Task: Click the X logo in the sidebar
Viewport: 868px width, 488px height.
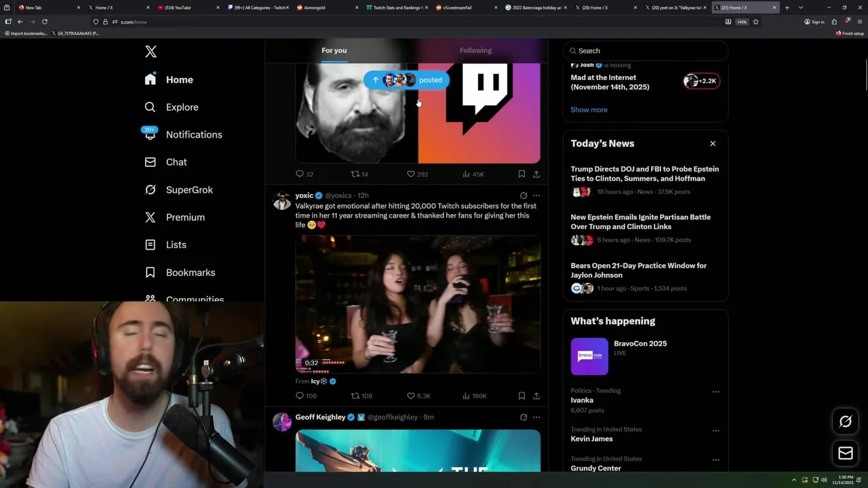Action: 151,52
